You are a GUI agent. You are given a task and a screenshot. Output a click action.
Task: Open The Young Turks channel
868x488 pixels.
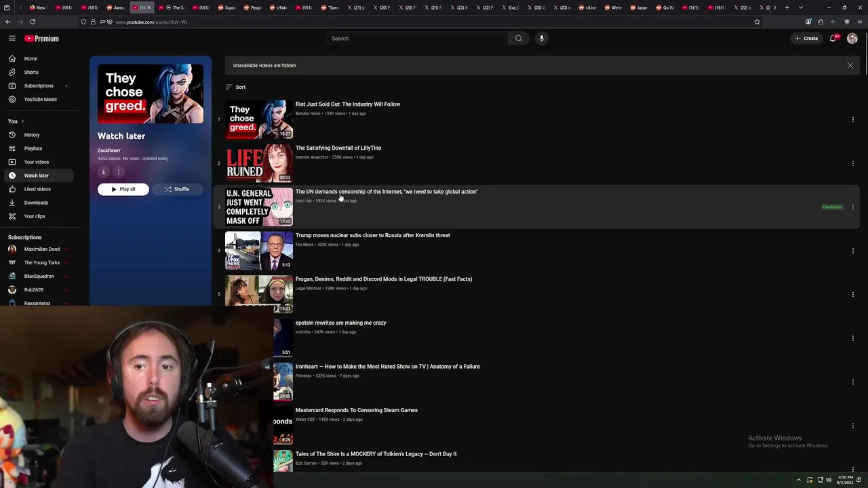(x=37, y=263)
